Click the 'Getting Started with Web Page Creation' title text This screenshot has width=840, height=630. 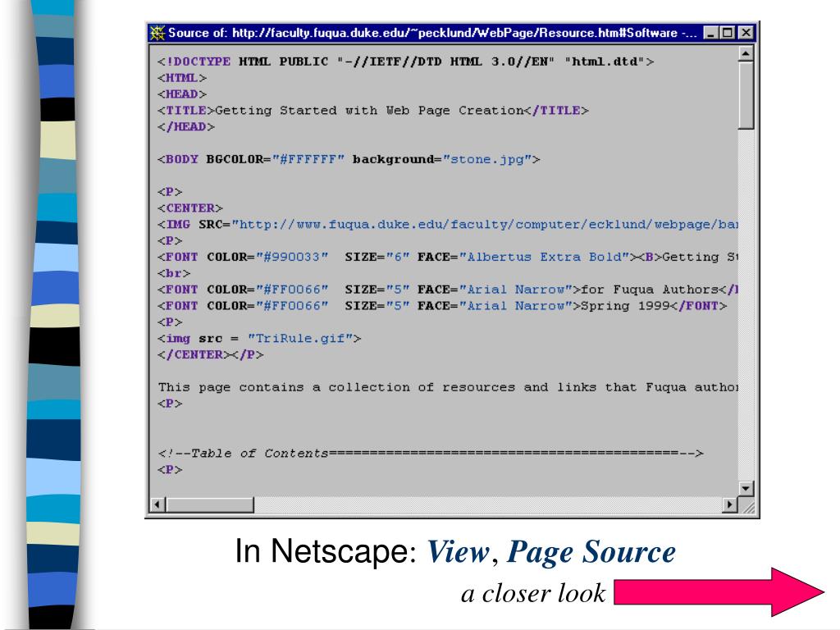tap(370, 111)
